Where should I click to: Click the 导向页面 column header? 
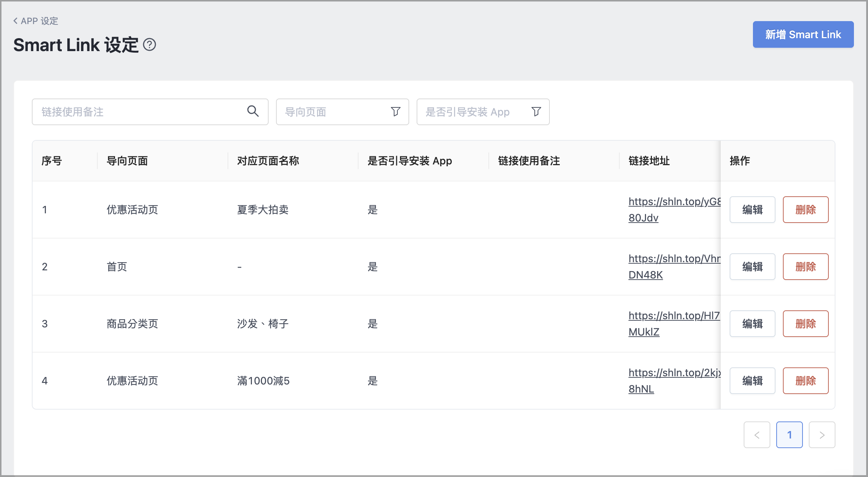tap(127, 161)
